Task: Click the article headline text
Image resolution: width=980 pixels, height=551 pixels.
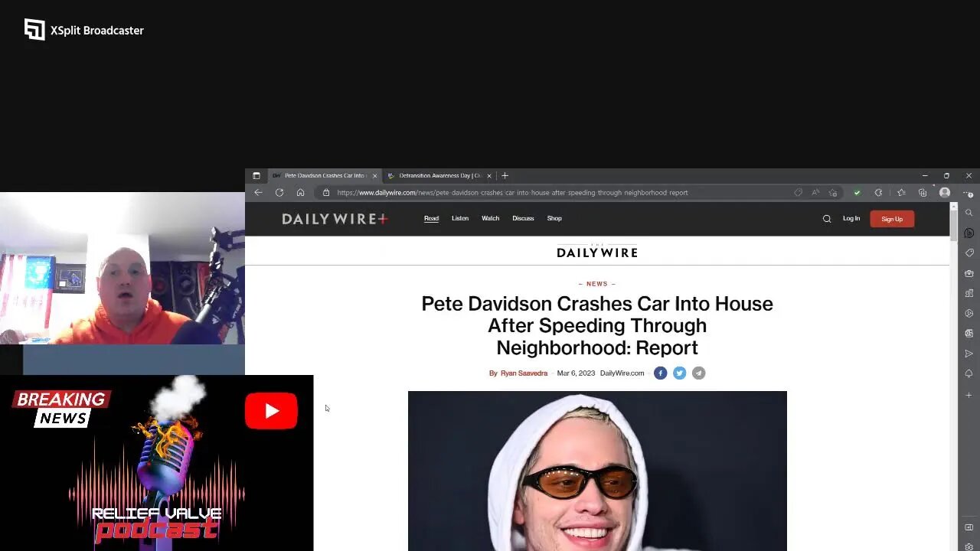Action: click(x=597, y=325)
